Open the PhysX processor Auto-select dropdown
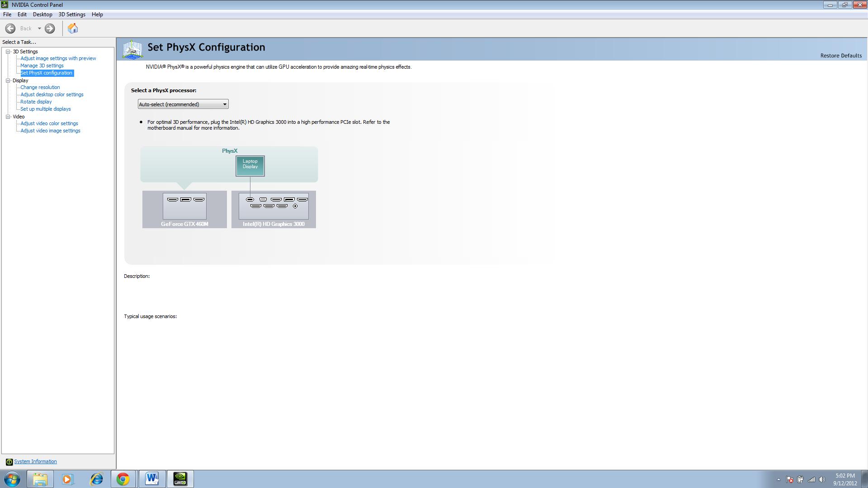 pyautogui.click(x=183, y=104)
